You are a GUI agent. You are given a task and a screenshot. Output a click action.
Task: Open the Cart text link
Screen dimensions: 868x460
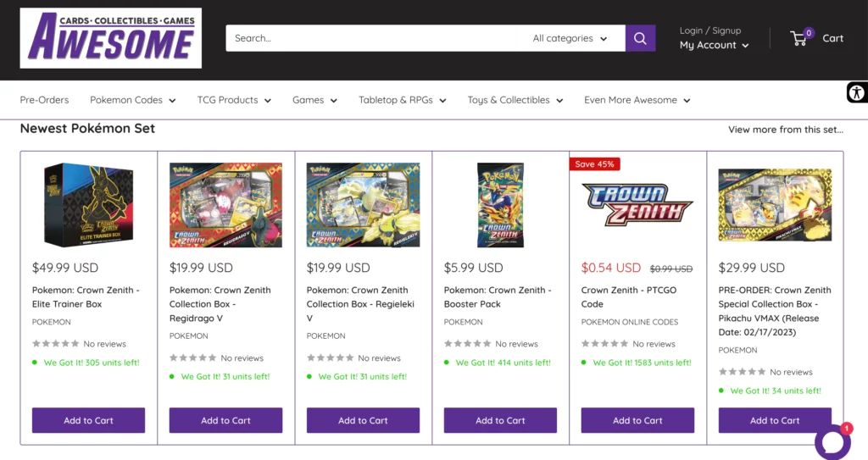click(x=832, y=38)
